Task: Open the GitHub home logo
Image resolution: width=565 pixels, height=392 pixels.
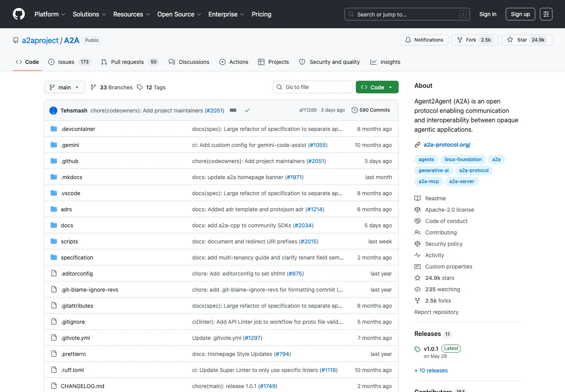Action: tap(19, 14)
